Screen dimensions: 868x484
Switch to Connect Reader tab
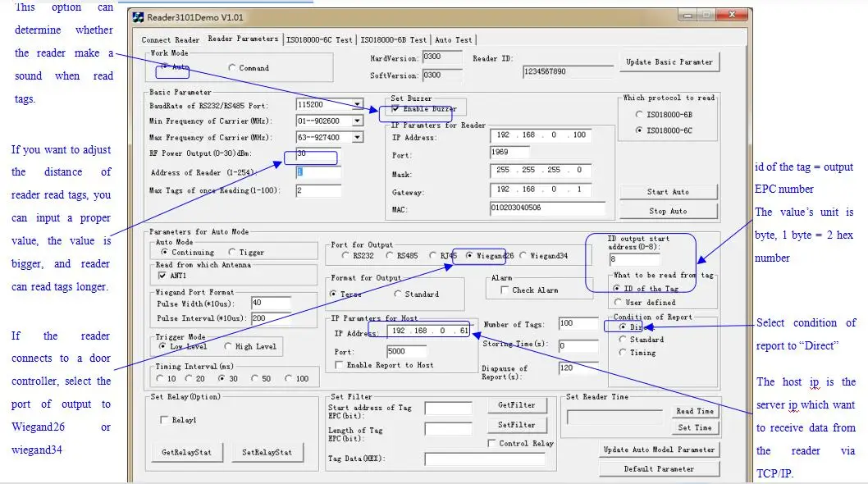170,40
